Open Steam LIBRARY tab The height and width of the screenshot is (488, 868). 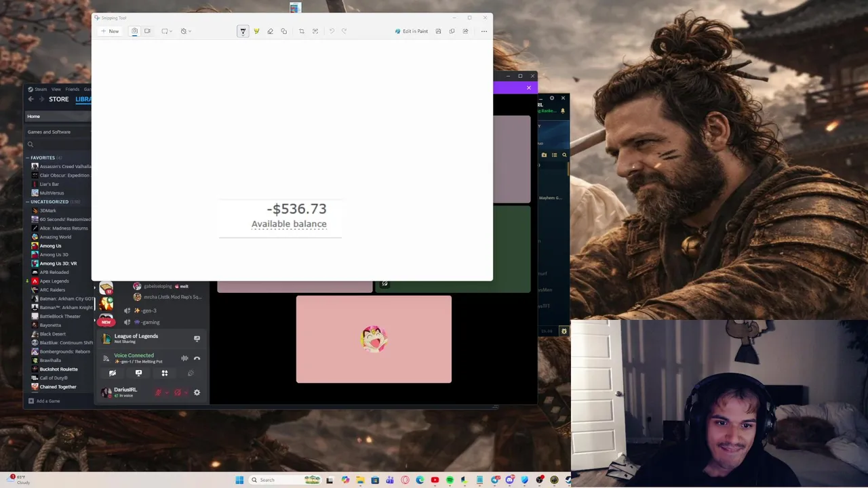click(83, 99)
